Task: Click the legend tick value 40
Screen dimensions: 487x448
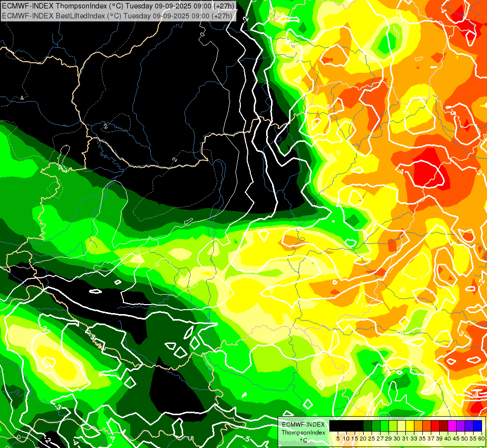Action: (x=448, y=439)
